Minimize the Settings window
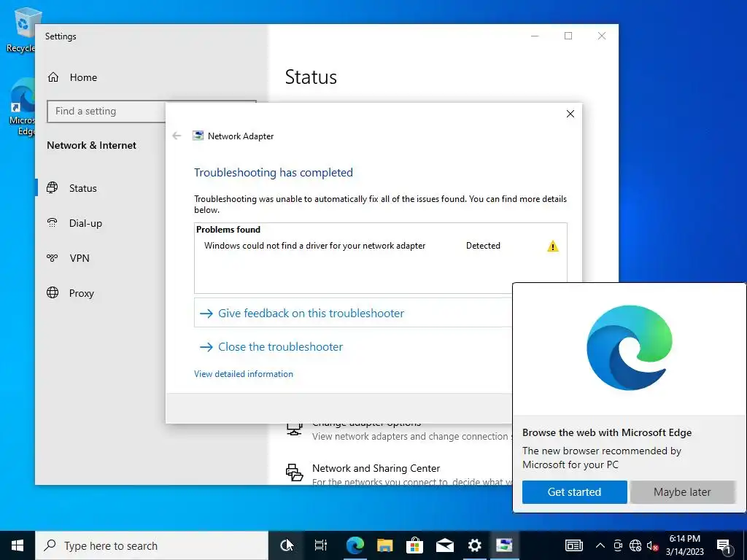The image size is (747, 560). [x=535, y=36]
